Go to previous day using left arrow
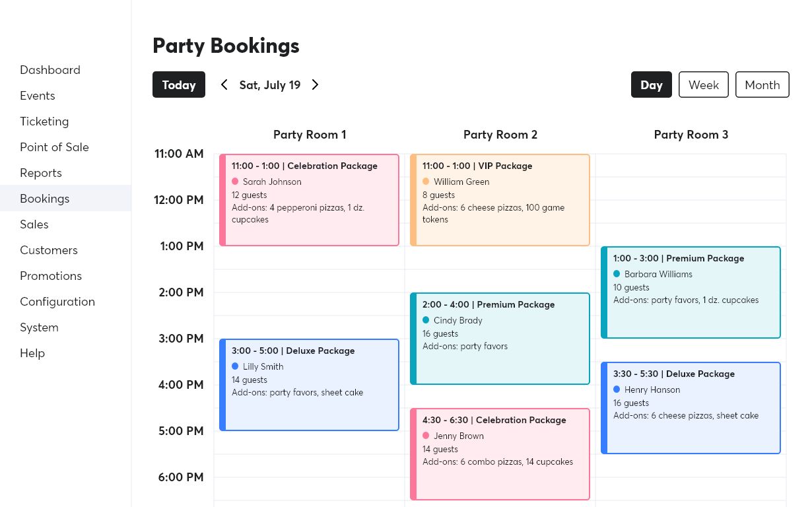This screenshot has width=812, height=507. pos(224,84)
